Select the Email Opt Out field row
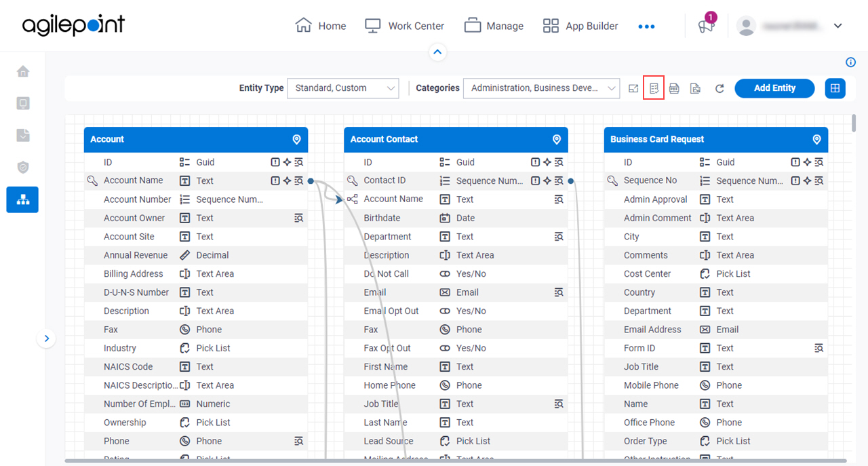868x466 pixels. pos(456,311)
